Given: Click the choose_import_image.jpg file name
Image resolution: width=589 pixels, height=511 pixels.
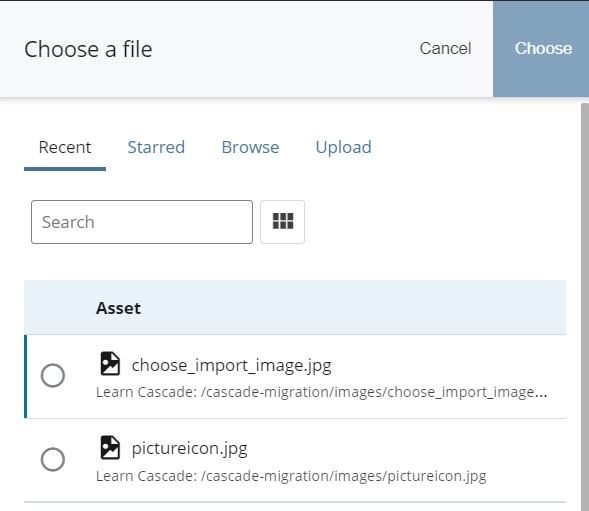Looking at the screenshot, I should (x=231, y=365).
